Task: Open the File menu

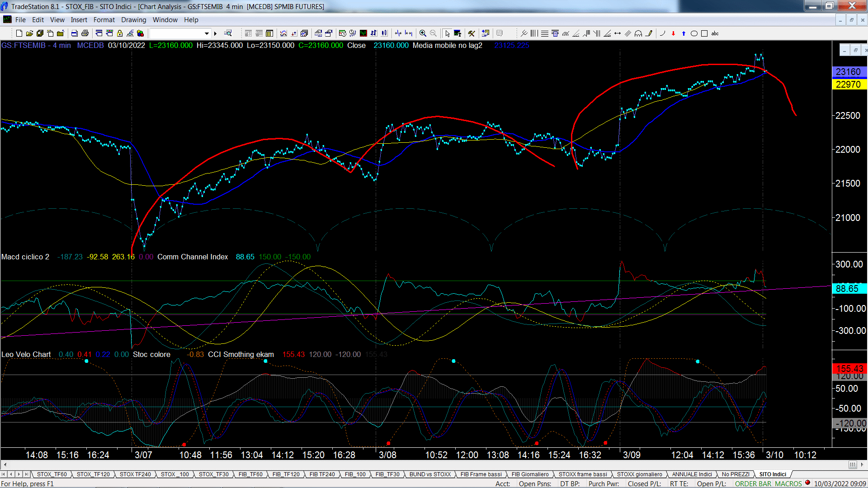Action: coord(20,20)
